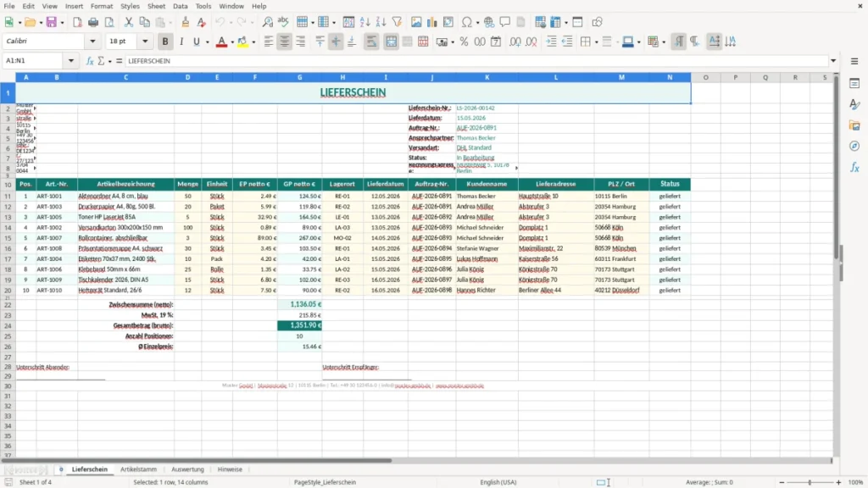868x488 pixels.
Task: Run spelling check icon
Action: click(x=283, y=22)
